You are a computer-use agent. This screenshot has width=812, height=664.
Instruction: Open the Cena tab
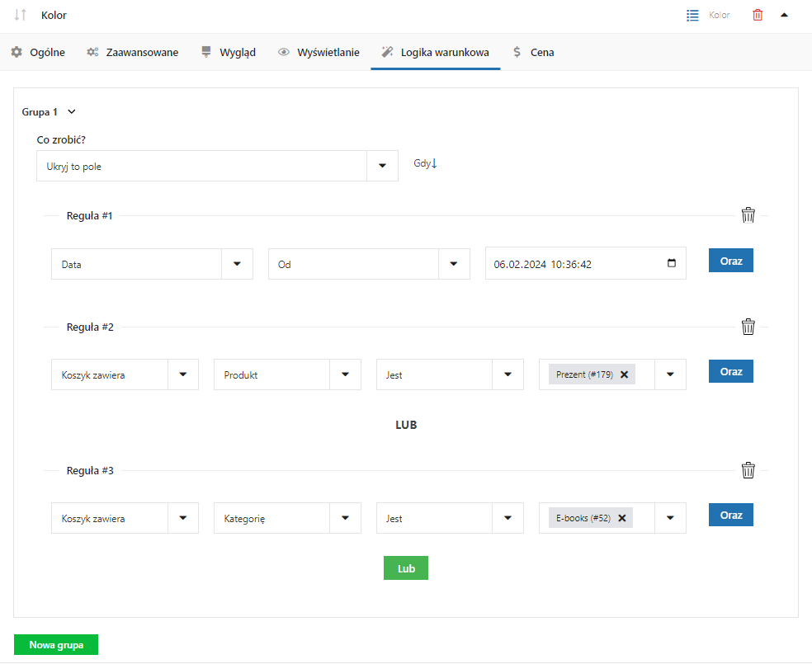pos(533,52)
